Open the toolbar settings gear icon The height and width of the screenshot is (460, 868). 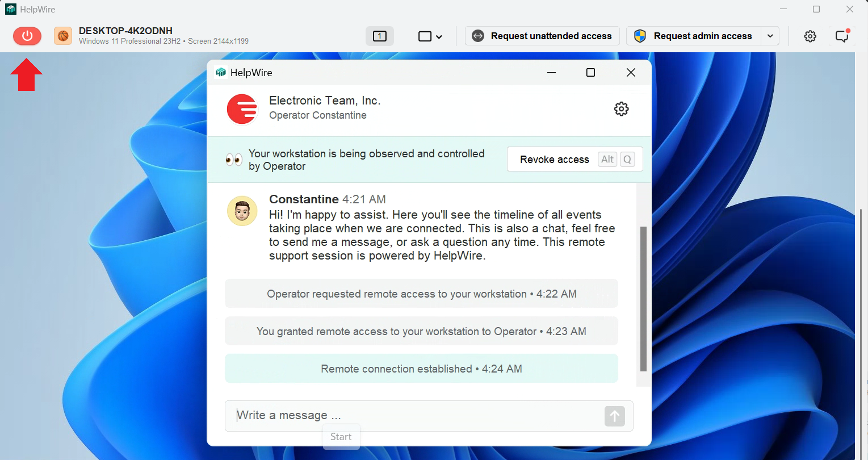pyautogui.click(x=810, y=36)
